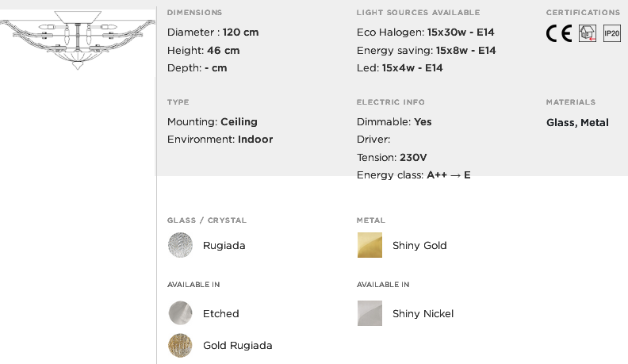Choose the Gold Rugiada glass swatch

[180, 345]
